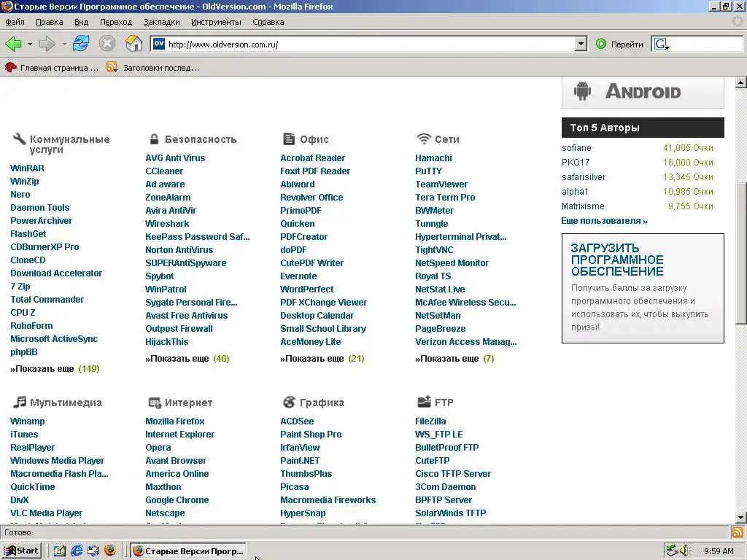
Task: Open the Wireshark link
Action: pyautogui.click(x=167, y=223)
